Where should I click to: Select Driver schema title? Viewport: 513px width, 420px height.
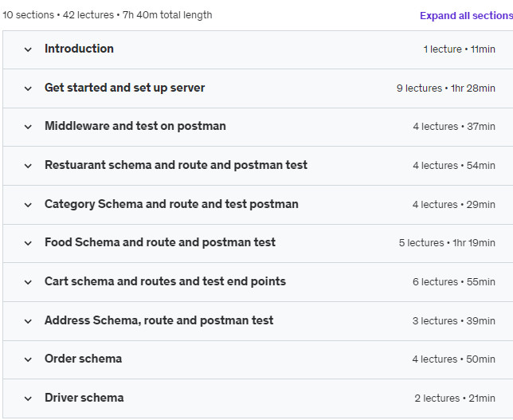pos(84,398)
